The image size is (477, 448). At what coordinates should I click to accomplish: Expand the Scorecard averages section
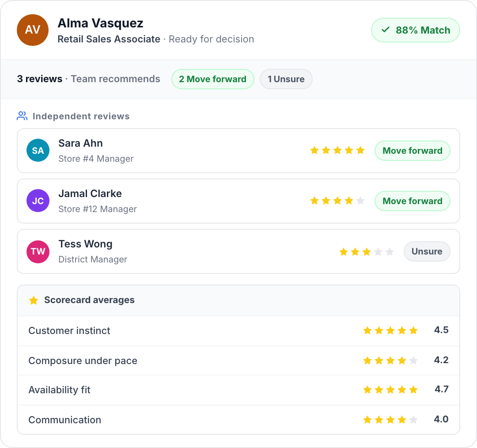[x=89, y=300]
